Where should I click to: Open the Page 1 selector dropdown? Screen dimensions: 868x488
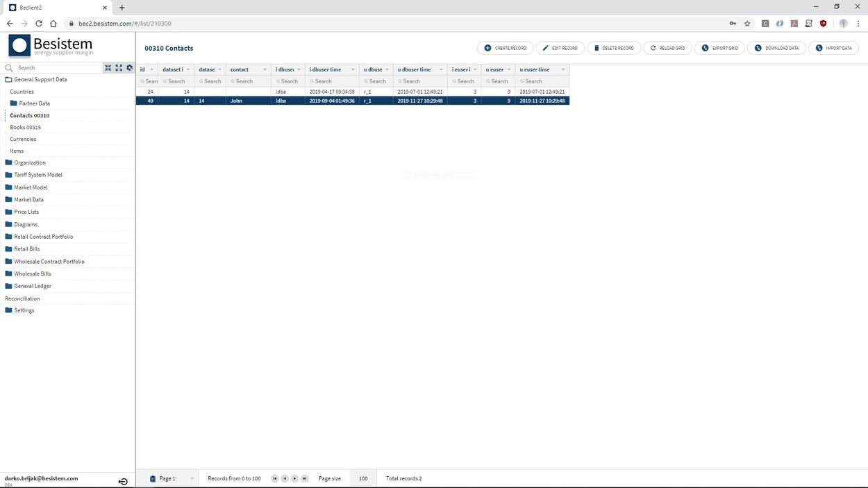(x=192, y=478)
